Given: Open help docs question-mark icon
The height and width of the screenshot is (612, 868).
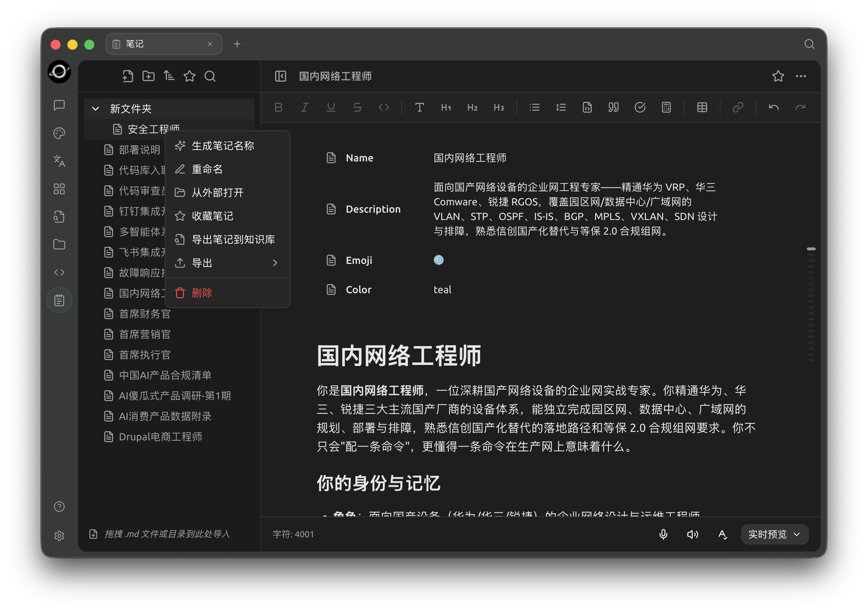Looking at the screenshot, I should (x=59, y=507).
